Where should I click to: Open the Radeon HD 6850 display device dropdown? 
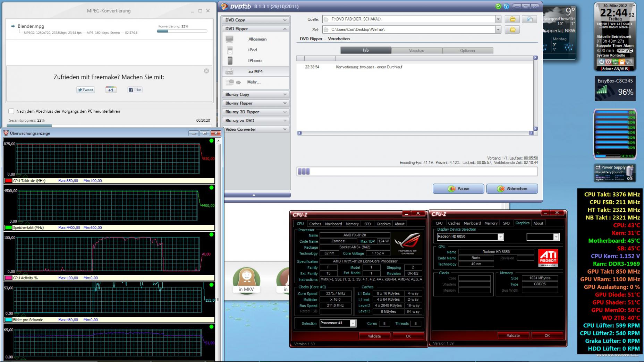500,236
